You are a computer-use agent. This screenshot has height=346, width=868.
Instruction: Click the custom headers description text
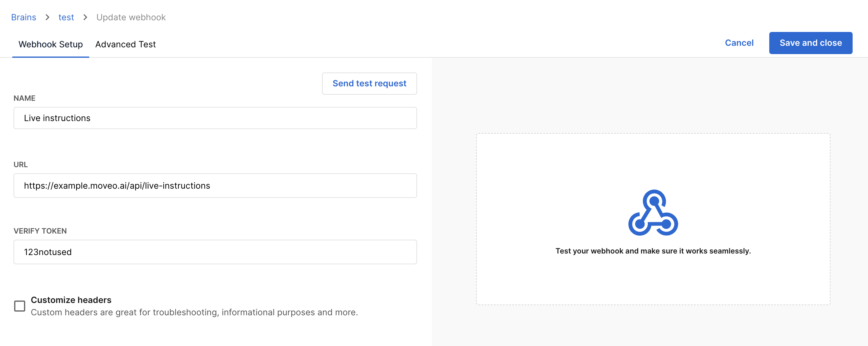194,312
